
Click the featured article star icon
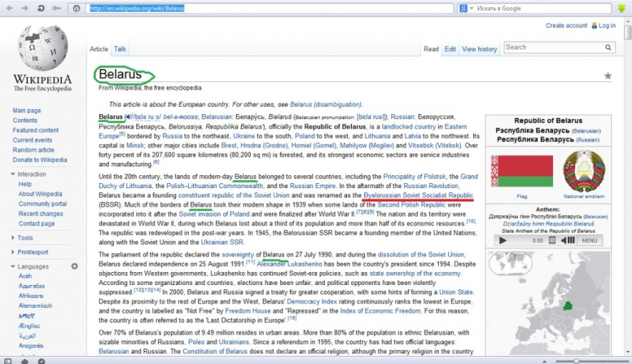tap(608, 75)
